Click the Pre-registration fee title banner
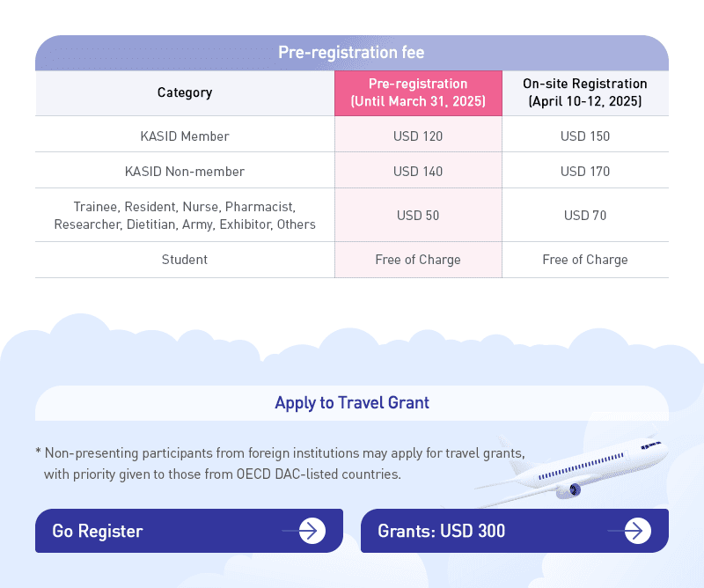704x588 pixels. [x=352, y=53]
